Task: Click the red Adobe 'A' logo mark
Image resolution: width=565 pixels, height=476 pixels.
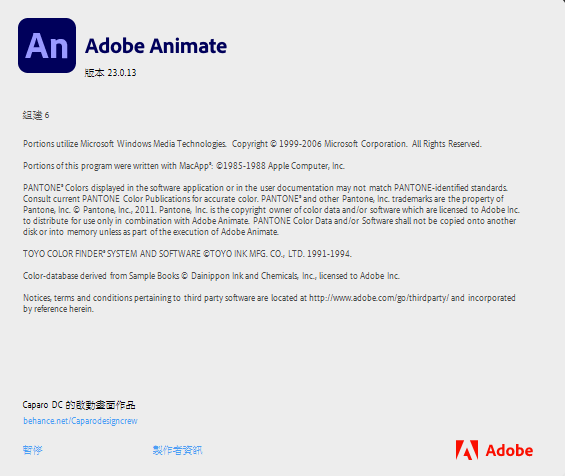Action: pos(467,450)
